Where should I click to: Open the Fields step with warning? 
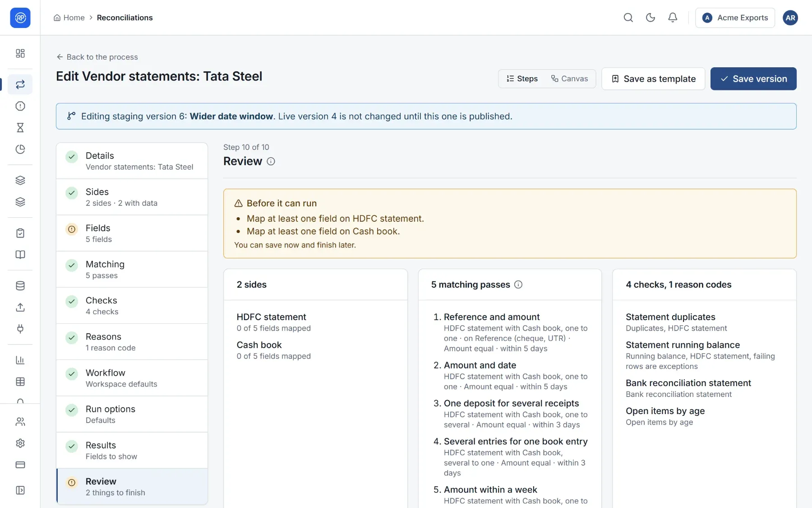click(132, 233)
